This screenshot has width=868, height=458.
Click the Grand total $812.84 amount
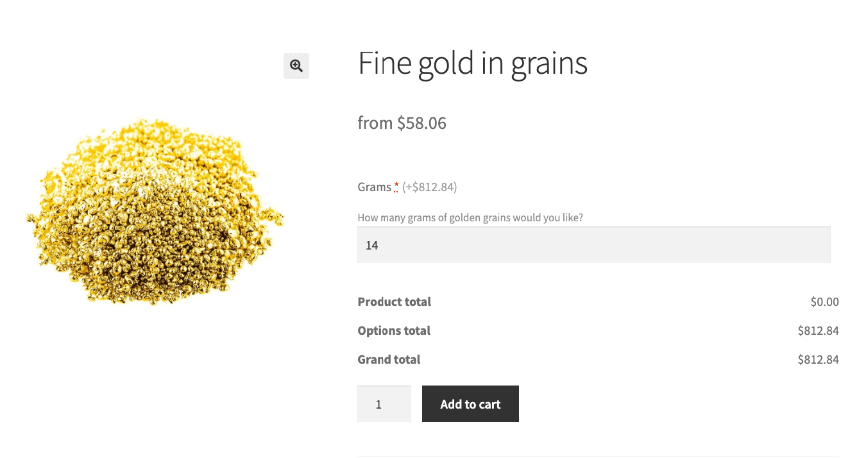818,360
